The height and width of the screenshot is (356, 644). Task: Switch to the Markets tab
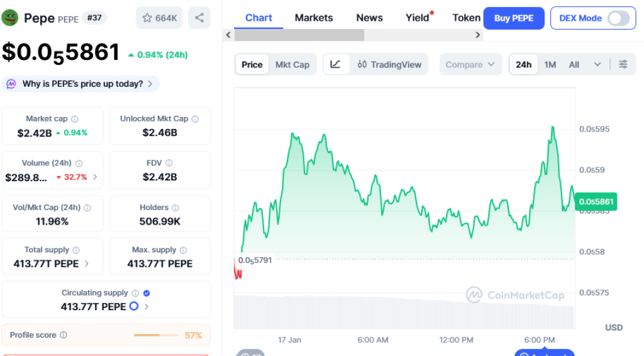(314, 18)
